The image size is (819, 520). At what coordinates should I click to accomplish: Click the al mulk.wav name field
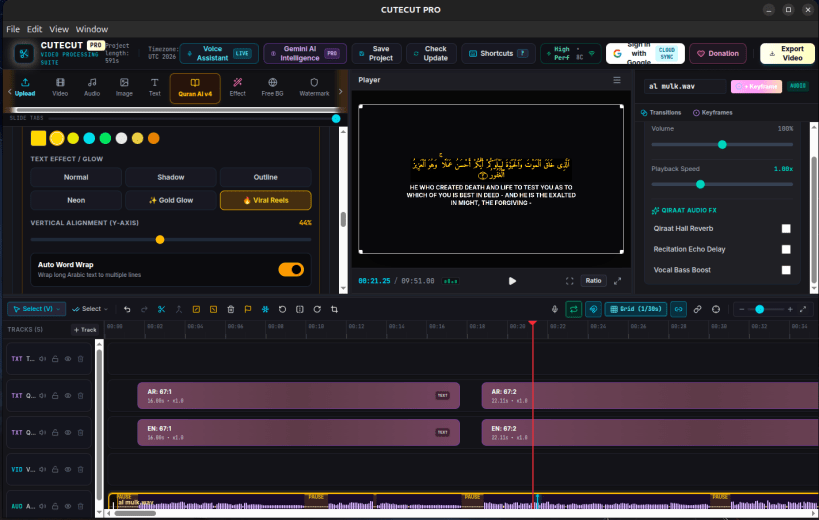pyautogui.click(x=685, y=87)
